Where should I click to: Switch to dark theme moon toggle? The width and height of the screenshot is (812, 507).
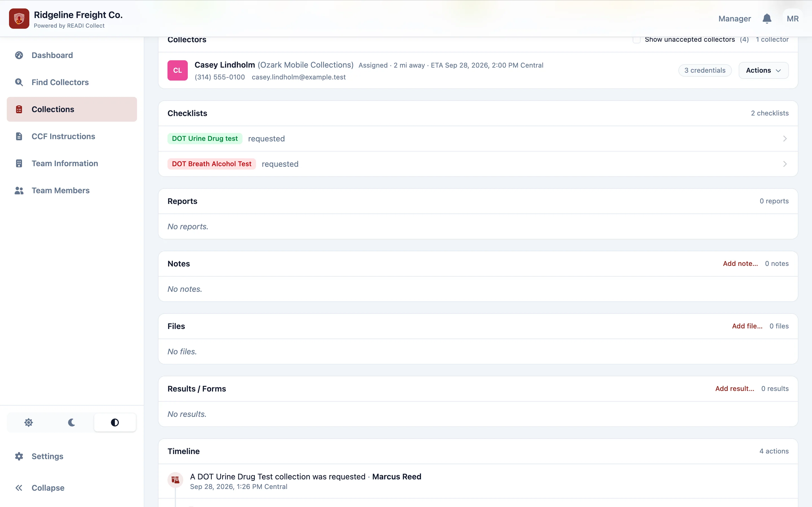tap(71, 422)
